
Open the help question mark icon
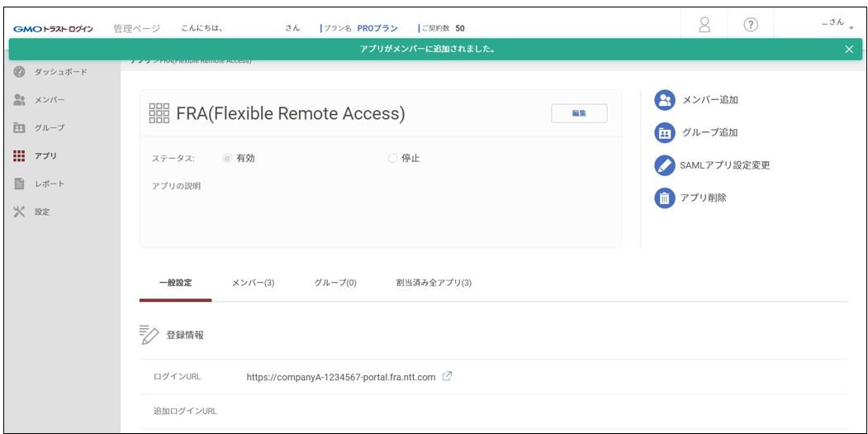point(750,25)
